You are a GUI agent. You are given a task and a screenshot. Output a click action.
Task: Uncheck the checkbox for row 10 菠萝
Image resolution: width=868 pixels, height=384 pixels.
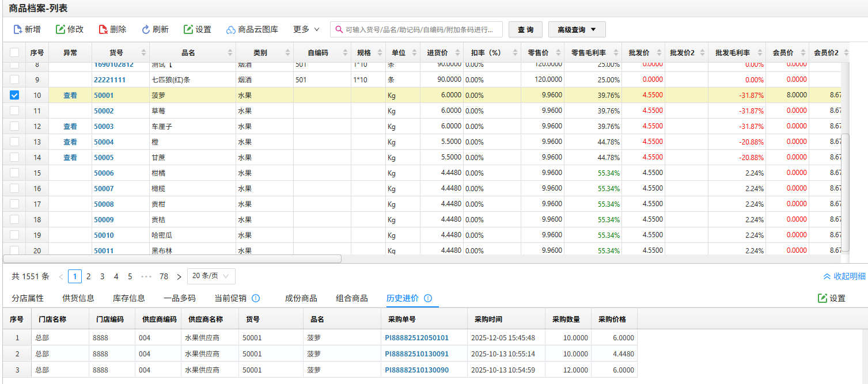coord(14,95)
